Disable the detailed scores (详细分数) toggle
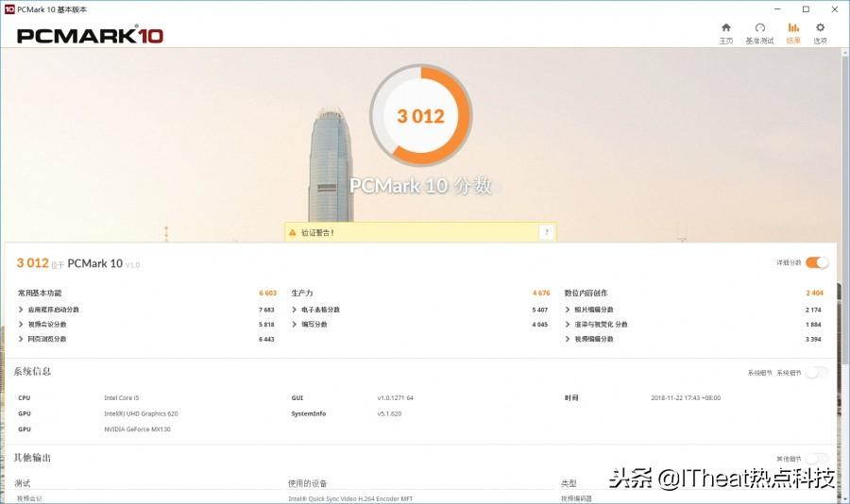The image size is (850, 504). [817, 262]
